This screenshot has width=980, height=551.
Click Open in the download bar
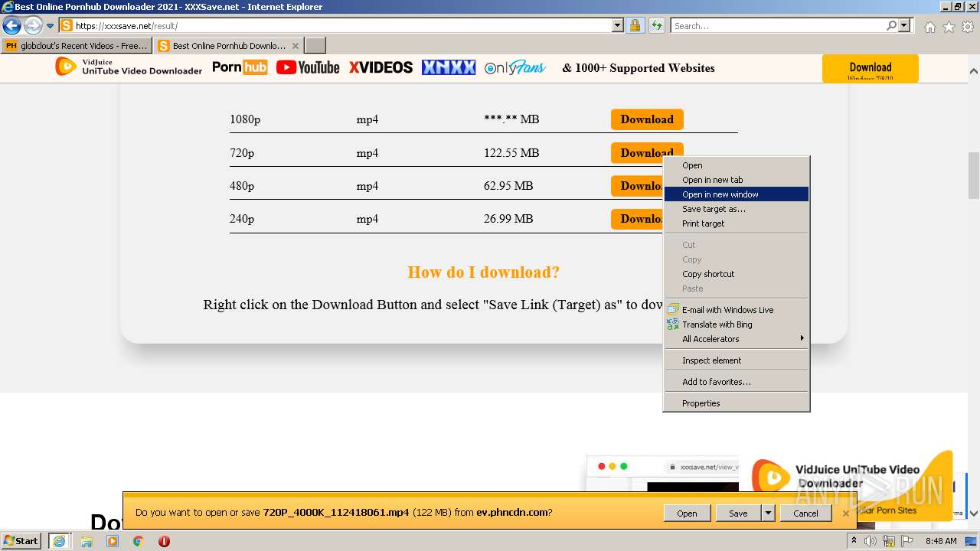coord(687,514)
